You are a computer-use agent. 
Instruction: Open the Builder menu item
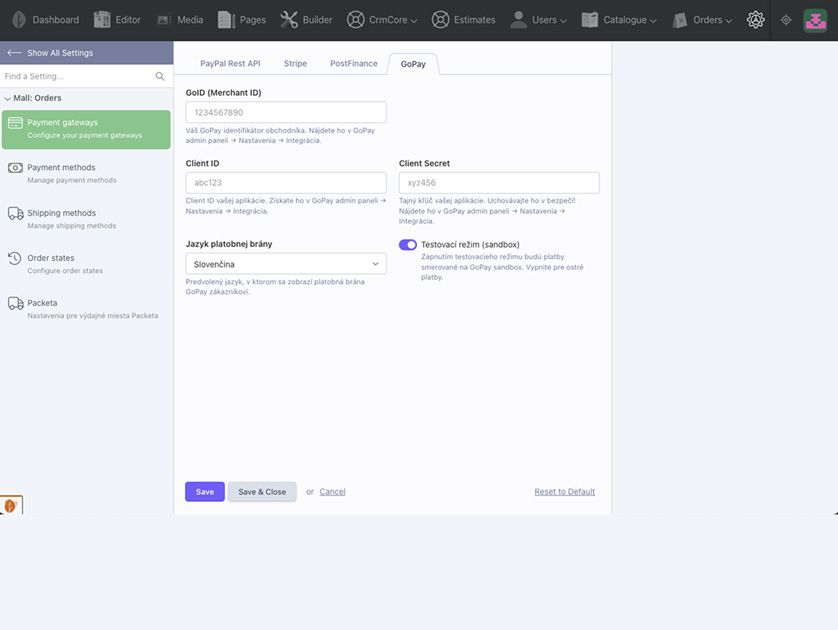tap(306, 20)
